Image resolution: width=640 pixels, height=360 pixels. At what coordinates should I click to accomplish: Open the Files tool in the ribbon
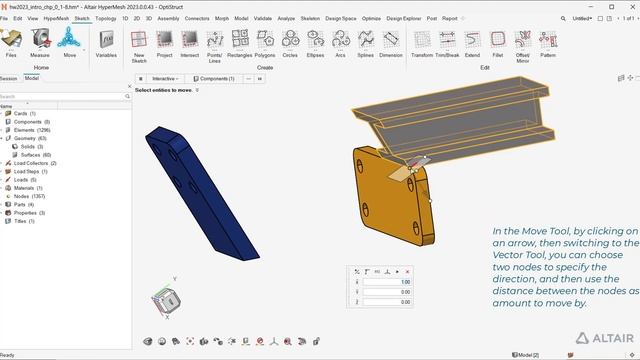(x=11, y=43)
